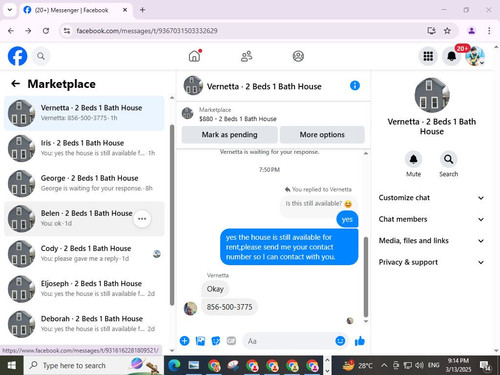Click Vernetta's 'Okay' message bubble
The width and height of the screenshot is (500, 375).
coord(215,289)
